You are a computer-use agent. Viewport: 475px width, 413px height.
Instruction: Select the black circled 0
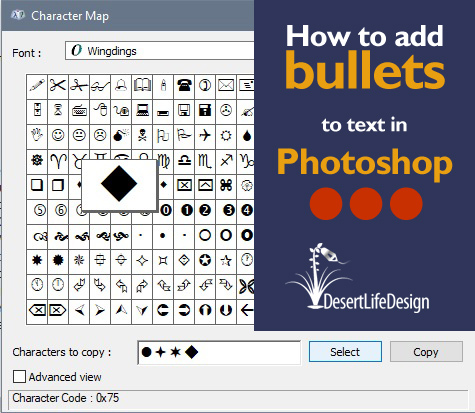[x=166, y=210]
